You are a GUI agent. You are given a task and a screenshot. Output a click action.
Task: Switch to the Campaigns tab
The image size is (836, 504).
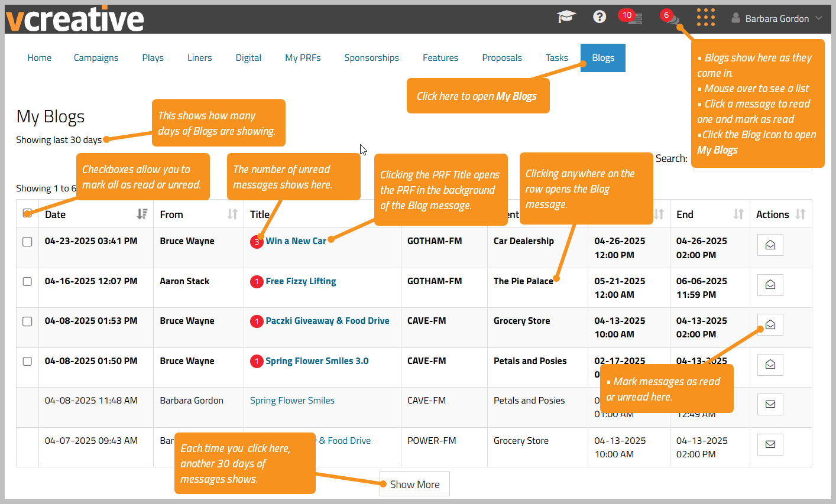(x=96, y=58)
